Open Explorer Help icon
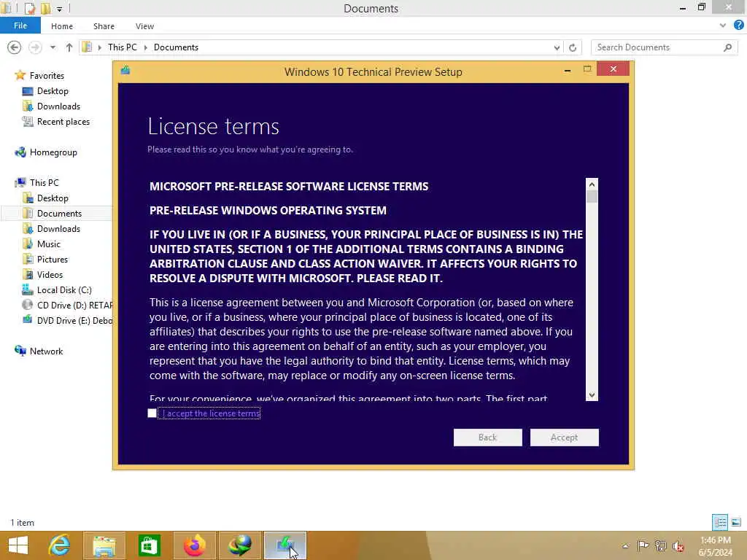Screen dimensions: 747x560 [738, 26]
